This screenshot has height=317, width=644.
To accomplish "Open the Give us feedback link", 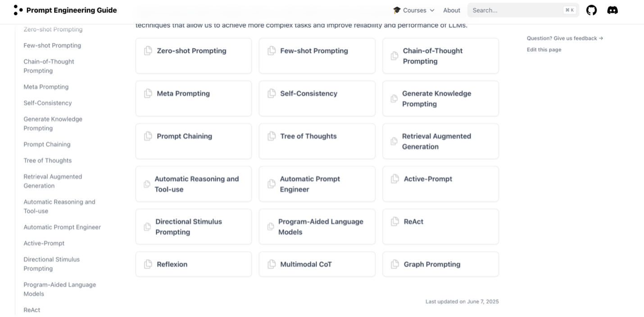I will (x=564, y=38).
